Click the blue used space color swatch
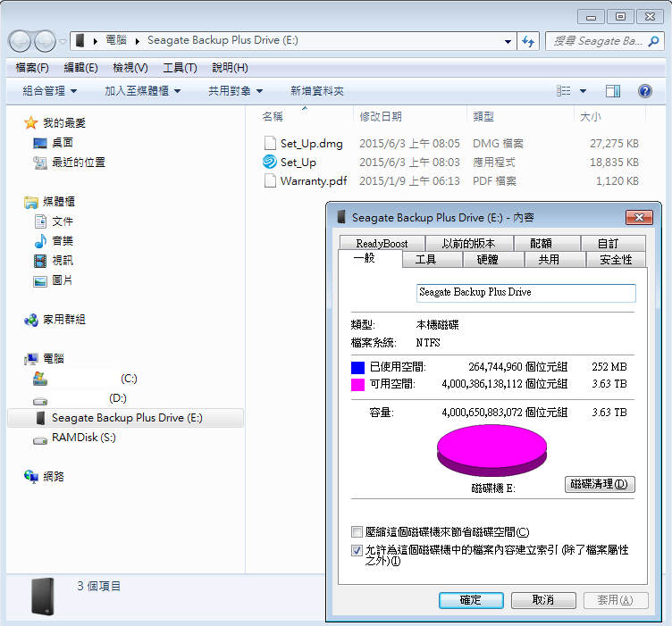The height and width of the screenshot is (626, 672). pyautogui.click(x=357, y=368)
